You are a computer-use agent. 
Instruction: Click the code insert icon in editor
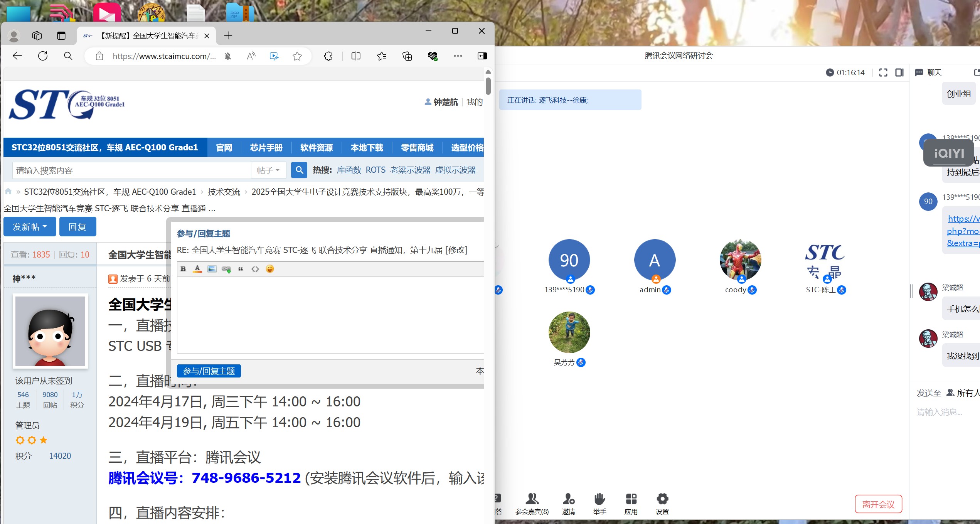point(255,269)
